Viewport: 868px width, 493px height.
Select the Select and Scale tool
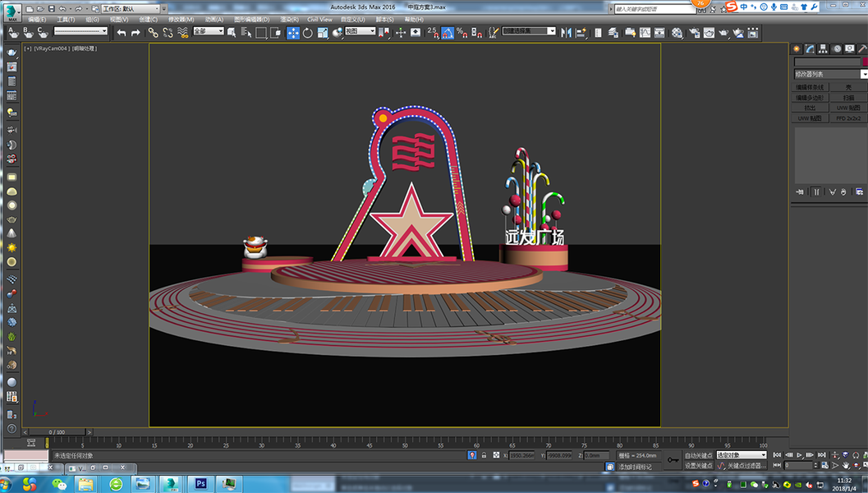point(323,33)
